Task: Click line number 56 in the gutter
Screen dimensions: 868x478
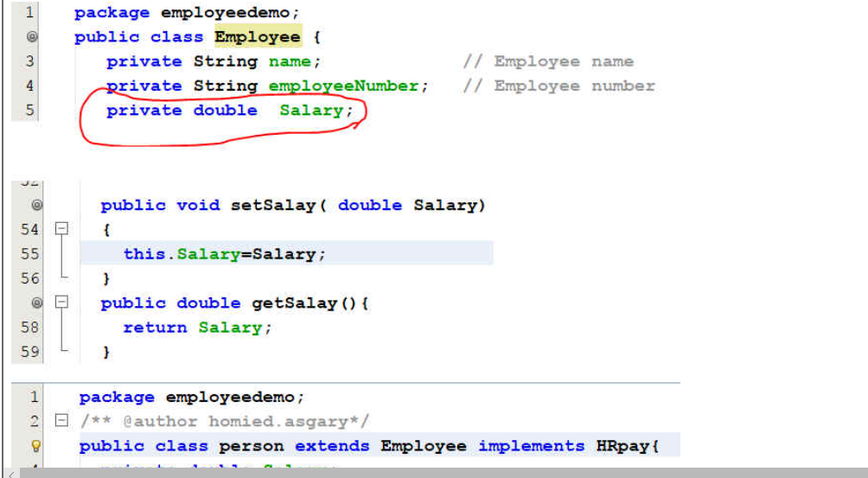Action: tap(30, 277)
